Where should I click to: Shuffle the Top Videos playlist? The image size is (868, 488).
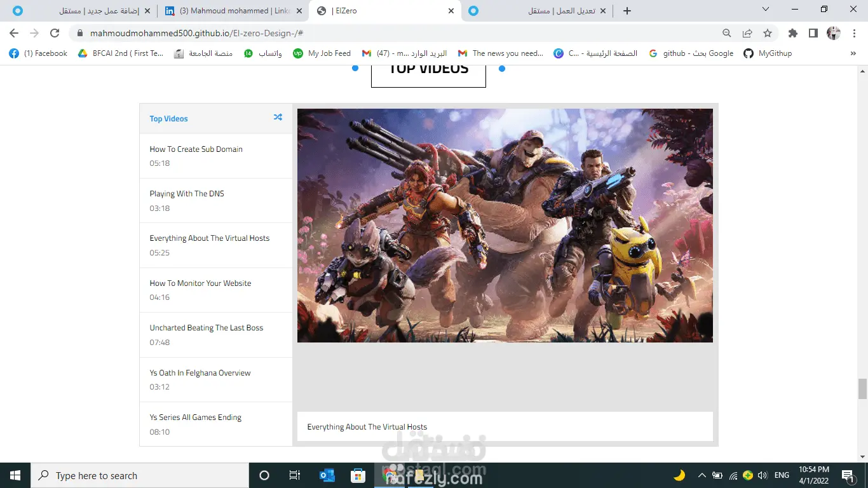[x=278, y=118]
